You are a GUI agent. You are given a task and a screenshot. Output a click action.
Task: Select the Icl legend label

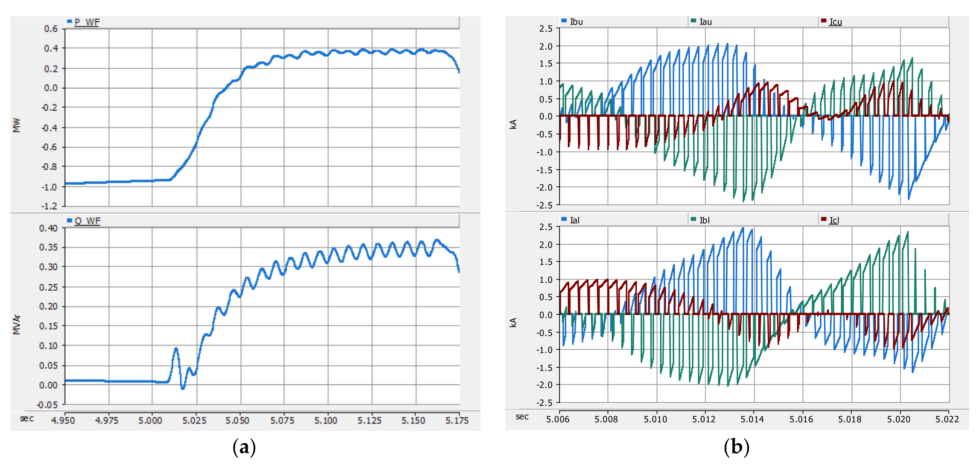point(834,220)
